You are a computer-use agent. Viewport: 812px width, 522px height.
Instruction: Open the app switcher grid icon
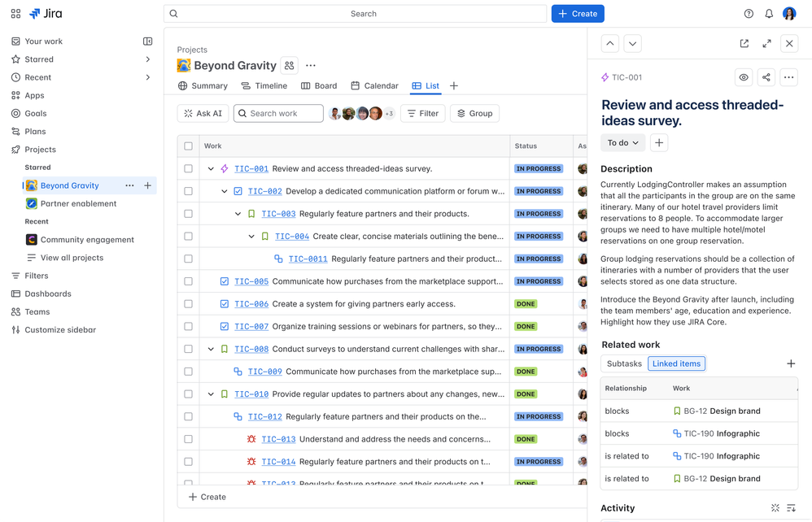tap(15, 14)
